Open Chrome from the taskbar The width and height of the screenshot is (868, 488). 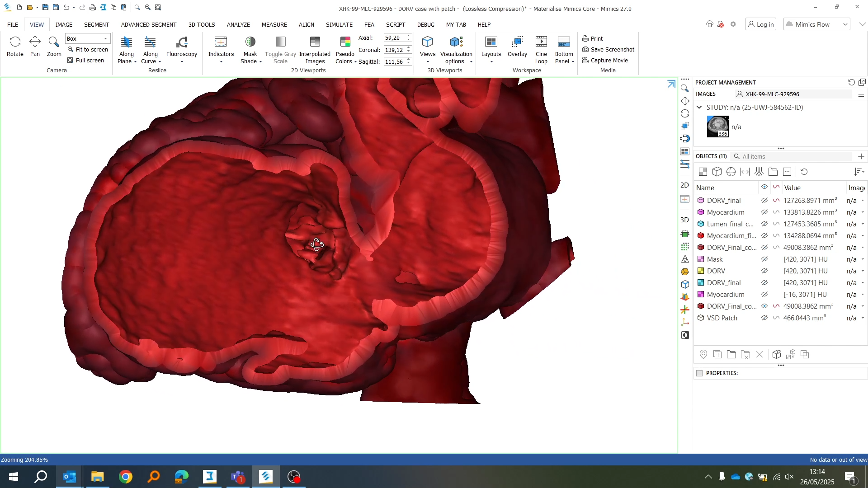pyautogui.click(x=126, y=477)
